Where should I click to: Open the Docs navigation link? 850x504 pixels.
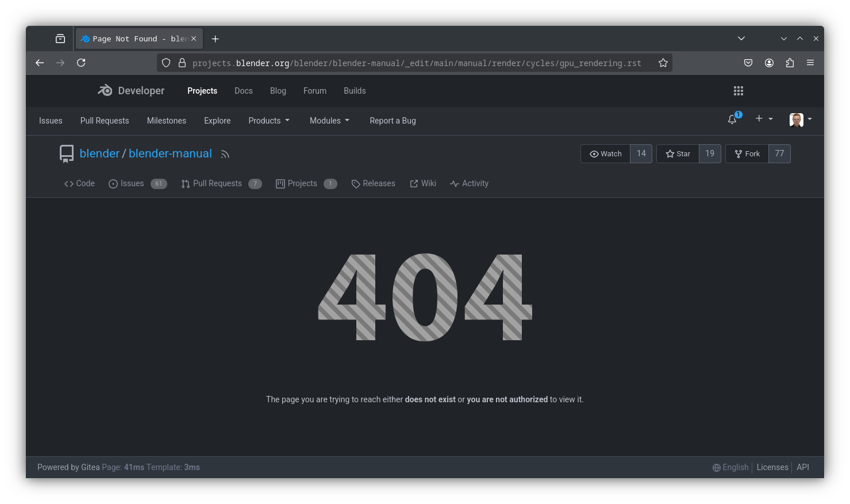[244, 91]
